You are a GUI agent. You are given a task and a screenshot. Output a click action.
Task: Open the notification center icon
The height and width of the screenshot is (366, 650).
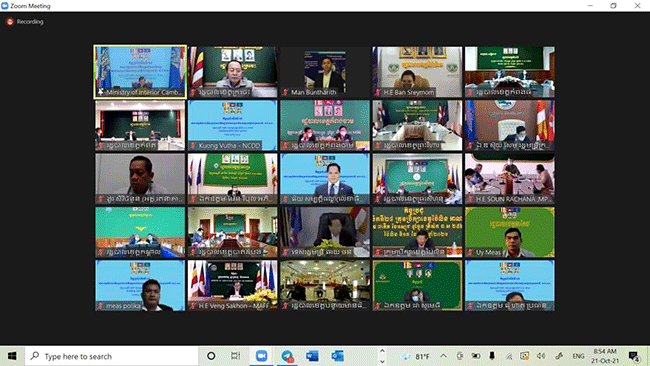click(x=633, y=356)
